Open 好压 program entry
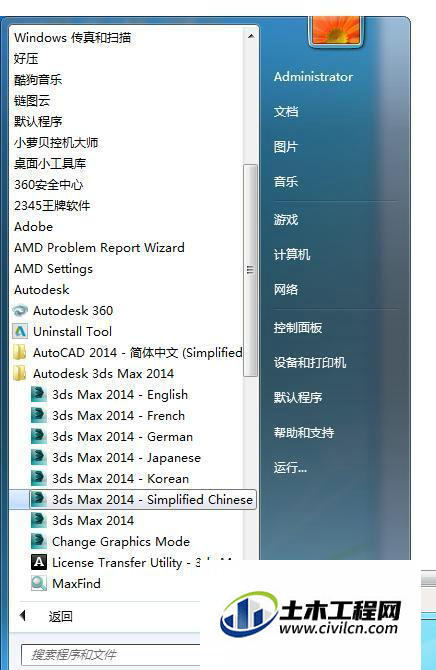 (26, 59)
